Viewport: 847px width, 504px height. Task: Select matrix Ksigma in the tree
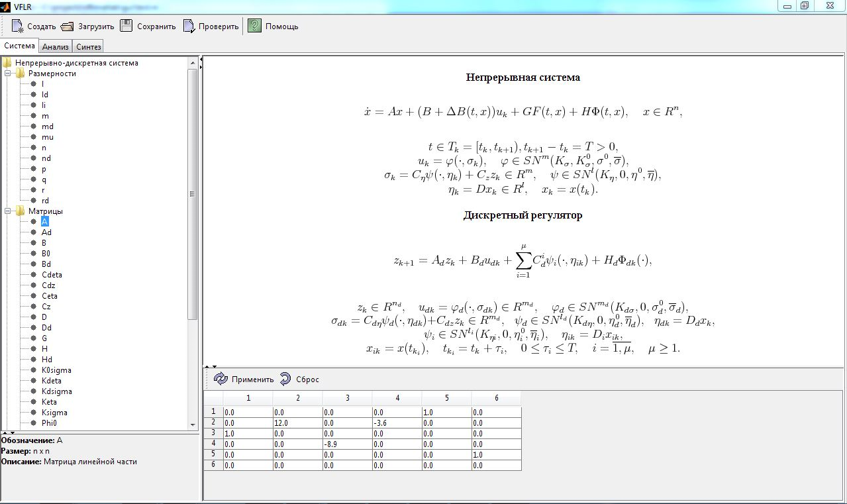(x=54, y=413)
